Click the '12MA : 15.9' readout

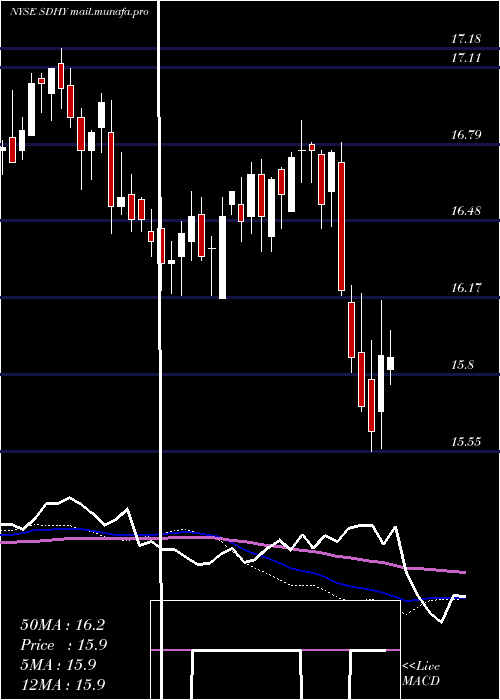click(62, 684)
